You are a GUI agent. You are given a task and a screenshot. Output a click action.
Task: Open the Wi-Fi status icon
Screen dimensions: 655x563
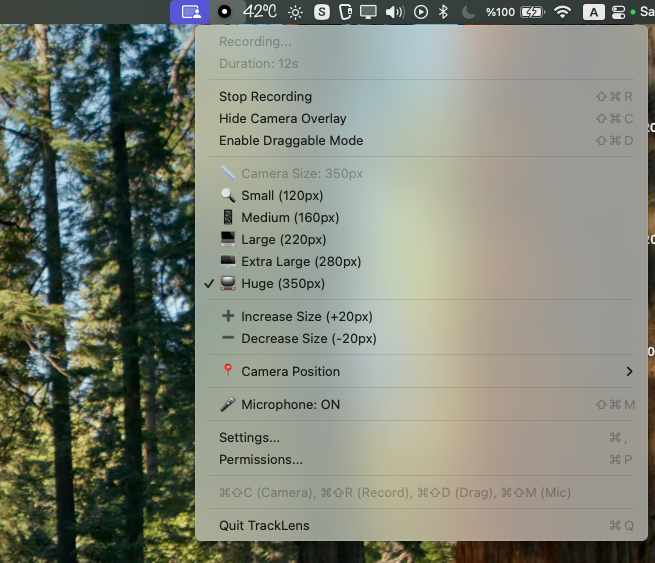click(x=562, y=12)
